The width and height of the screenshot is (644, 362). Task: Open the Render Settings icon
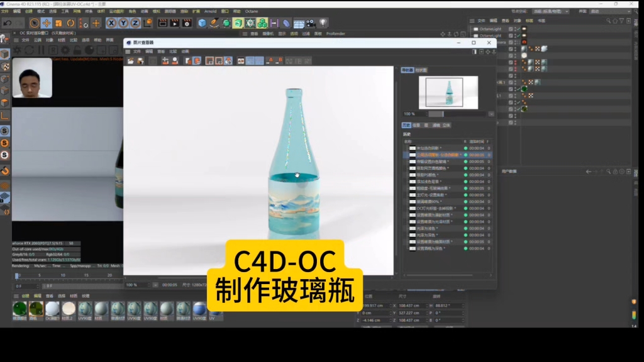click(186, 23)
